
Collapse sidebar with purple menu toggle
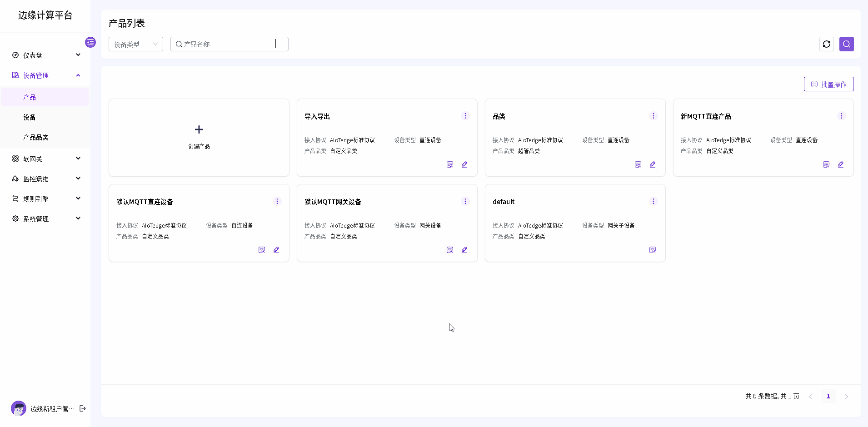point(90,42)
